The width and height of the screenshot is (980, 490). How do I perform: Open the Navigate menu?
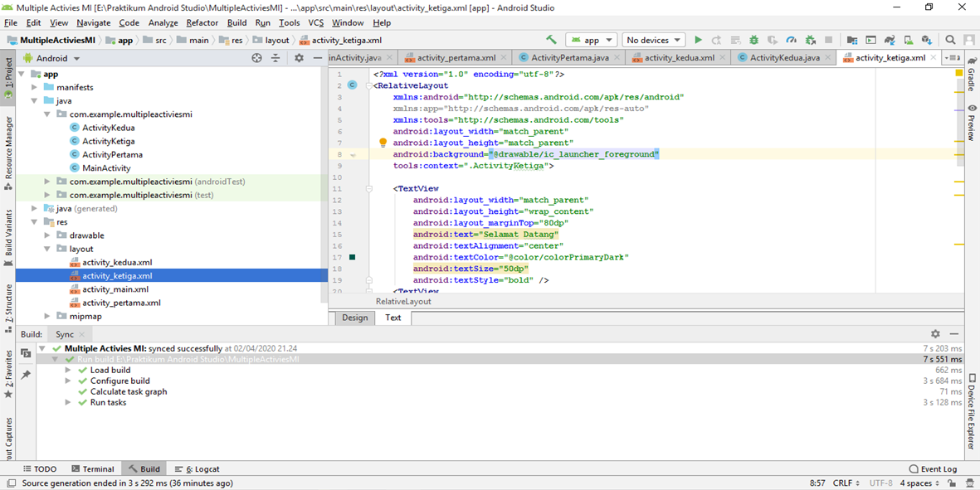94,22
